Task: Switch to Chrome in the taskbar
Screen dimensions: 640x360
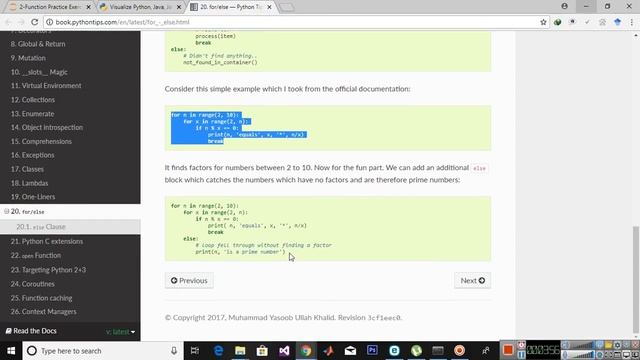Action: [x=306, y=351]
